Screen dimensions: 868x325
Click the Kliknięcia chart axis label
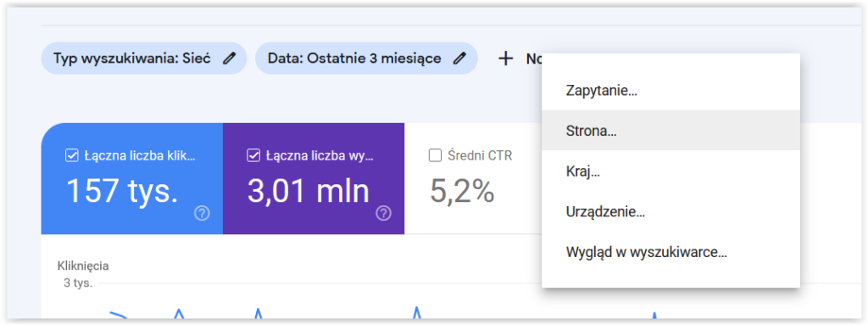[83, 266]
